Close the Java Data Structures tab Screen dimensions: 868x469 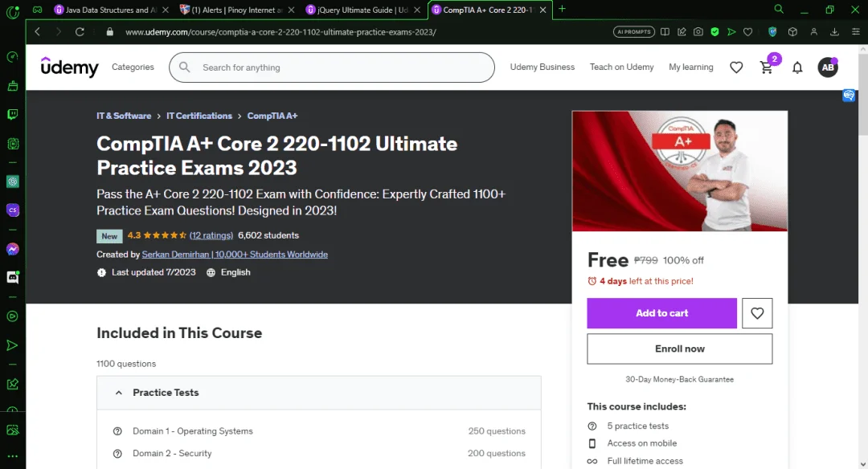click(x=165, y=10)
